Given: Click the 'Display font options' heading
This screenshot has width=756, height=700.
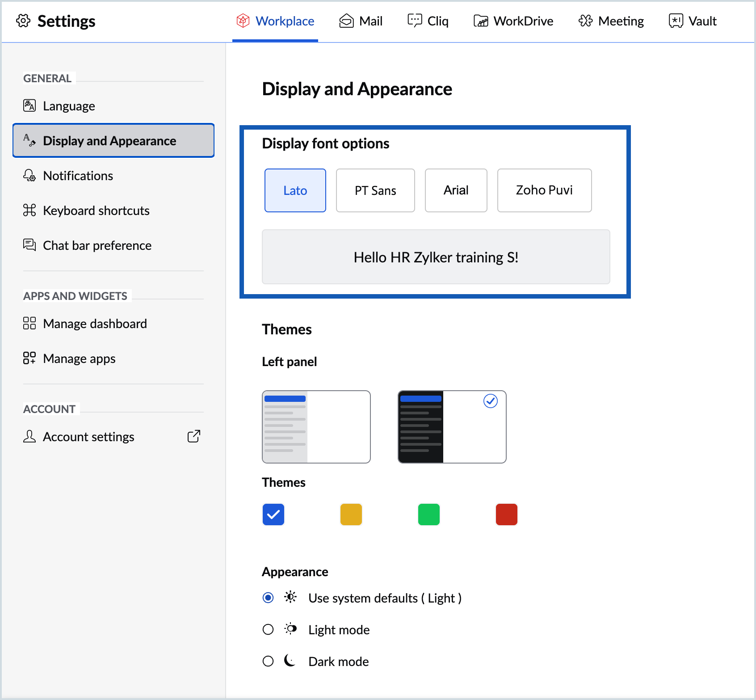Looking at the screenshot, I should pos(326,143).
